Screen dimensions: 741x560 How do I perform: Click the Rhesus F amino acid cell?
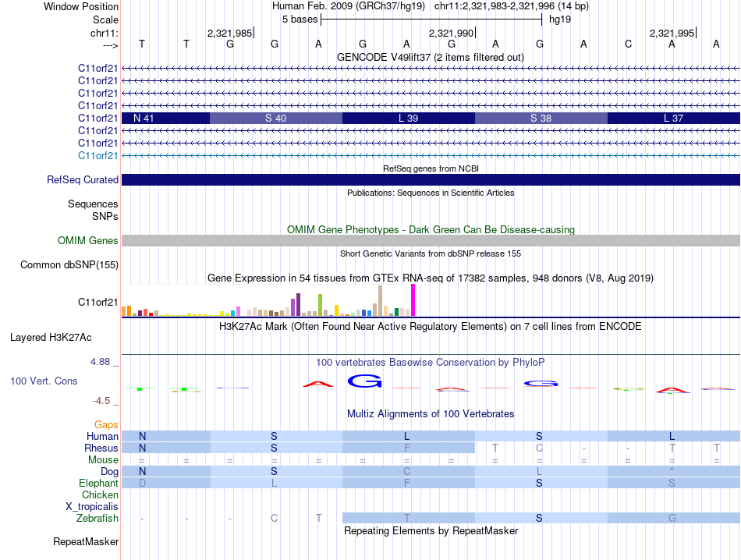coord(408,448)
